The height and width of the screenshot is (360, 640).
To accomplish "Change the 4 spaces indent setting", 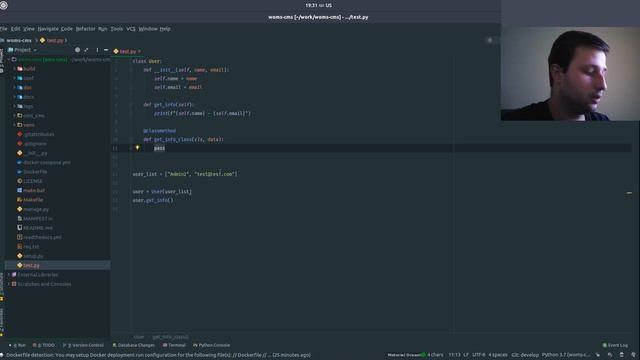I will click(x=498, y=355).
